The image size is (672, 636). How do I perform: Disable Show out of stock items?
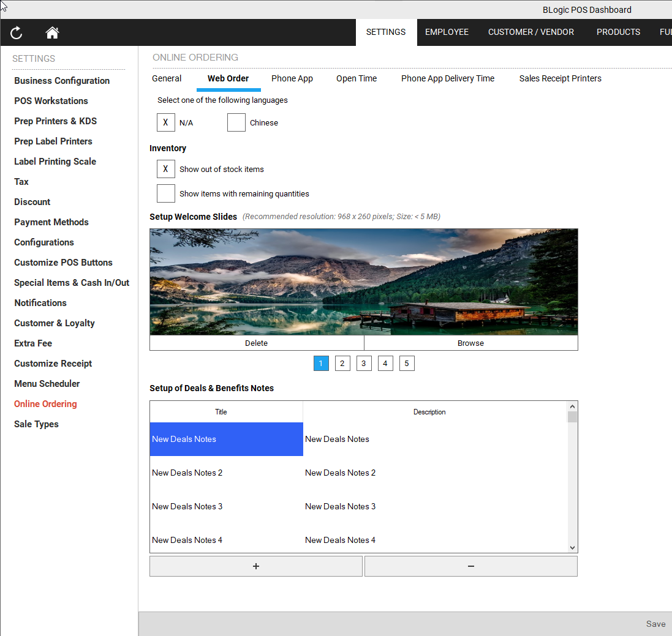(x=165, y=169)
